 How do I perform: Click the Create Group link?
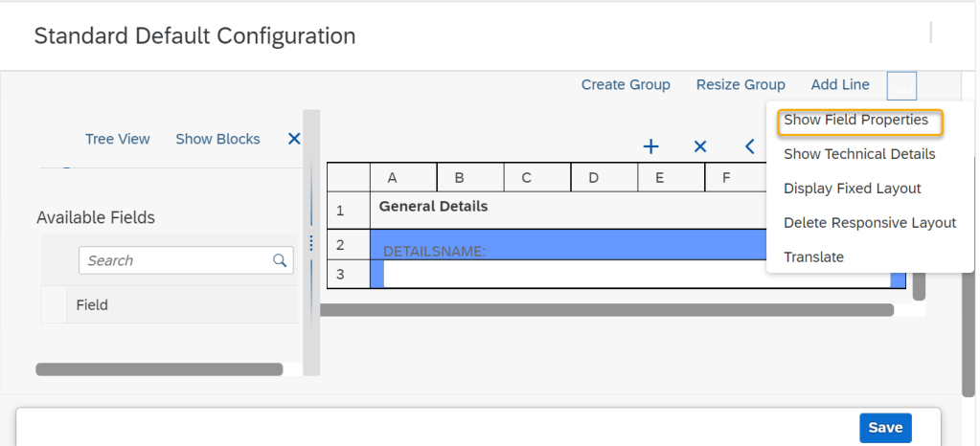tap(626, 85)
